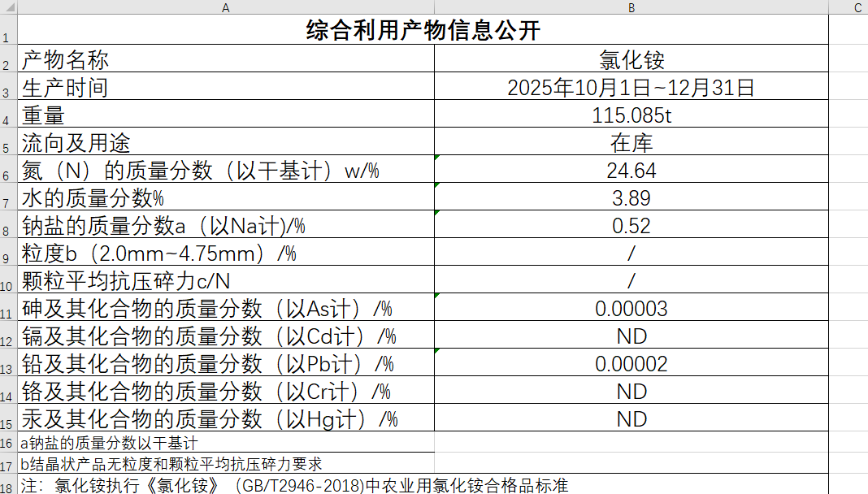Select column B header
This screenshot has width=868, height=494.
(x=631, y=7)
